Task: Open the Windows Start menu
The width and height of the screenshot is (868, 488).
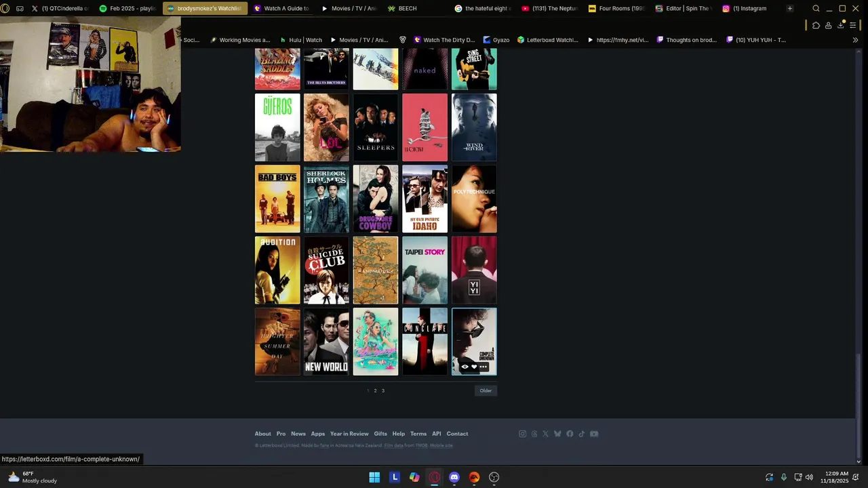Action: click(x=374, y=477)
